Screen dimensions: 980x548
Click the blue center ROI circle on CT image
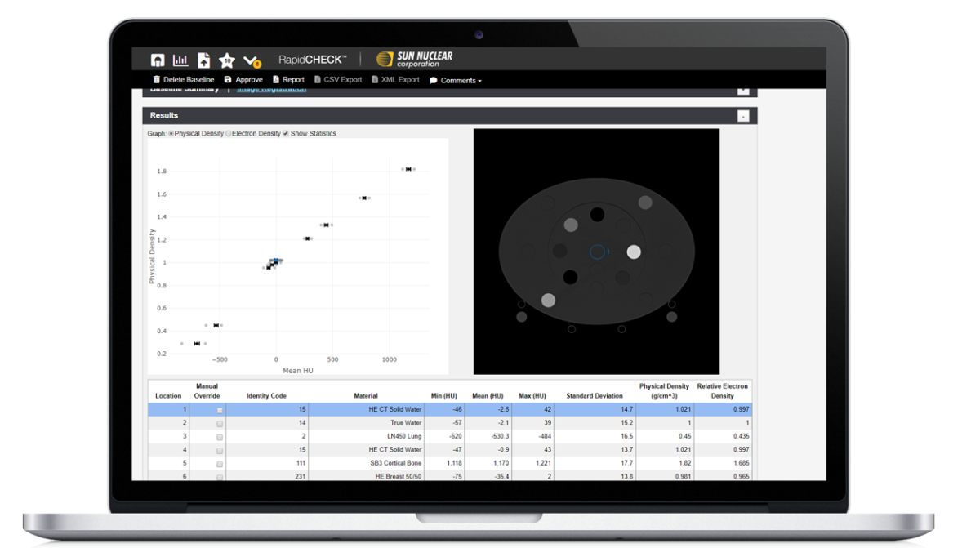597,252
